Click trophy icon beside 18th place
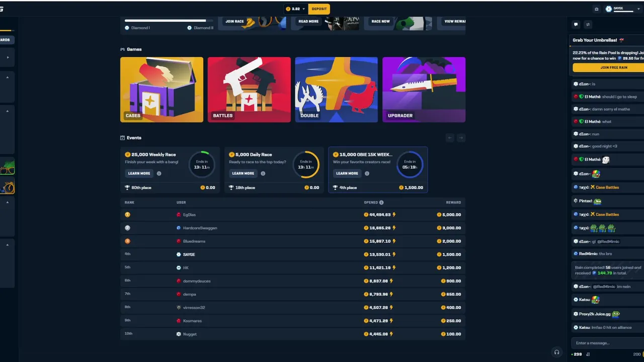 [x=231, y=188]
